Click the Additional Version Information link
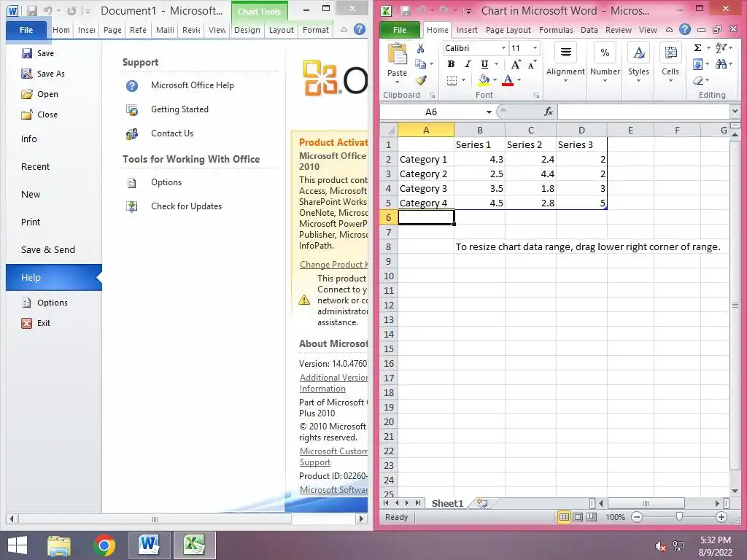This screenshot has height=560, width=747. pyautogui.click(x=333, y=383)
